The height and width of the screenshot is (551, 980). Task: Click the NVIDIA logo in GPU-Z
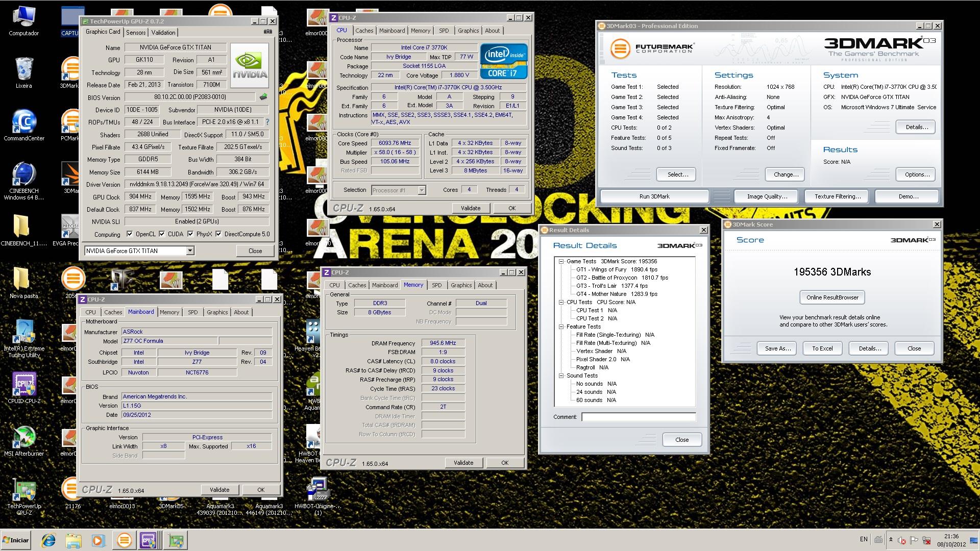coord(250,66)
